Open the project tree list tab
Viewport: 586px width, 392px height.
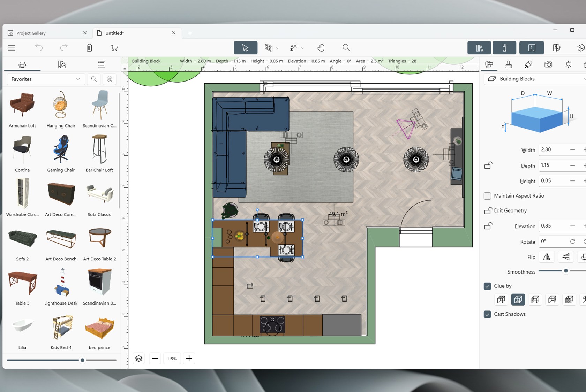click(102, 64)
